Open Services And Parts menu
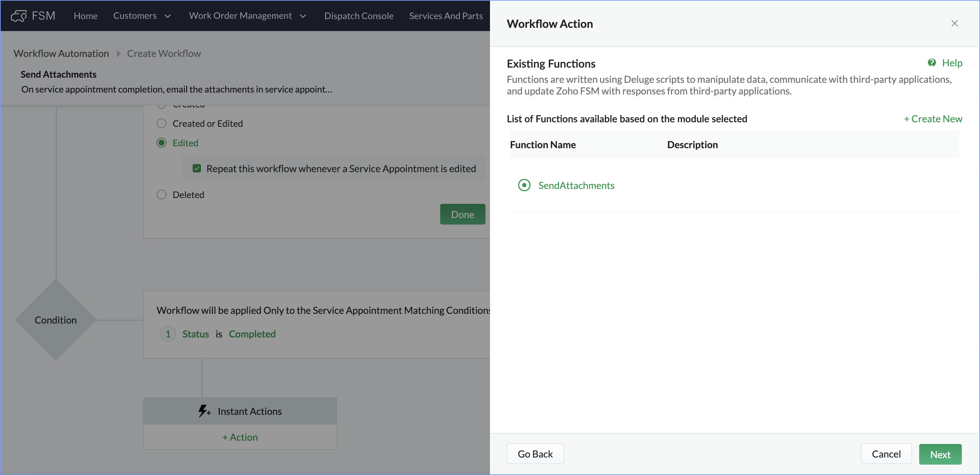 pyautogui.click(x=445, y=16)
